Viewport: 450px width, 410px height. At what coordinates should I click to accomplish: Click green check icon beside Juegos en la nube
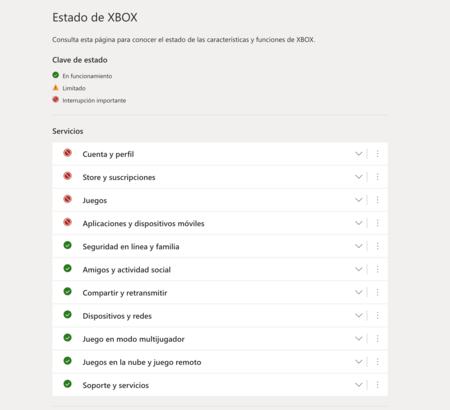(x=68, y=361)
